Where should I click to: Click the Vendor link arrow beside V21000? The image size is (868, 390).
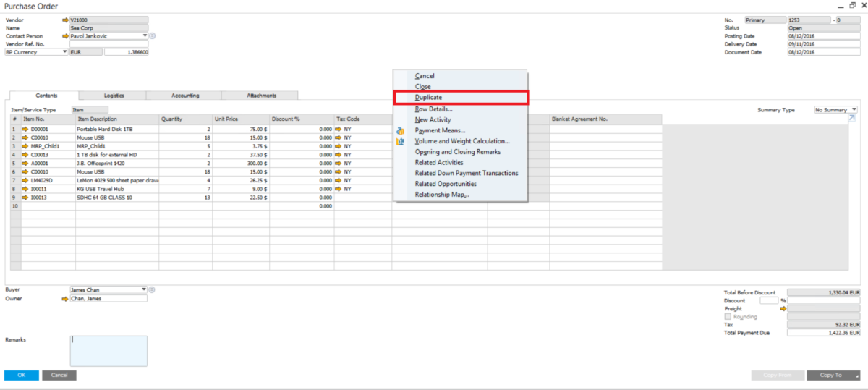[66, 20]
